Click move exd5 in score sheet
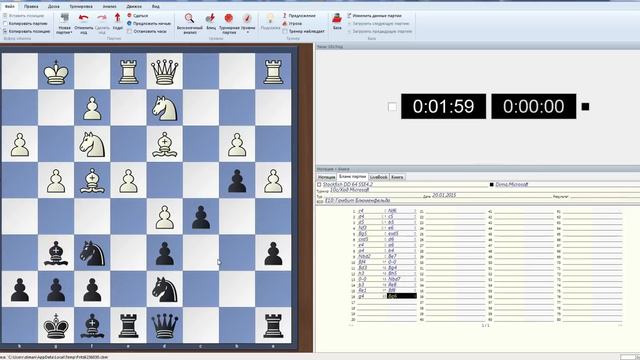The width and height of the screenshot is (640, 360). [x=393, y=233]
